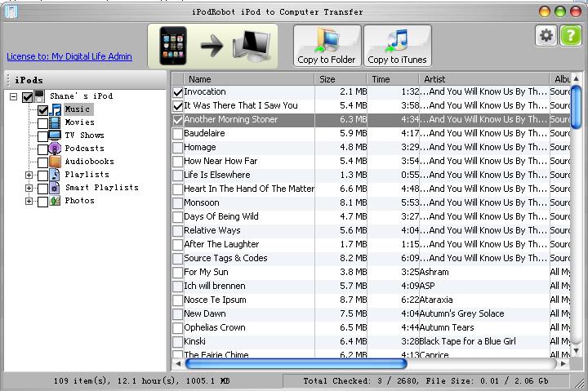This screenshot has height=391, width=588.
Task: Expand the Smart Playlists tree node
Action: pos(29,188)
